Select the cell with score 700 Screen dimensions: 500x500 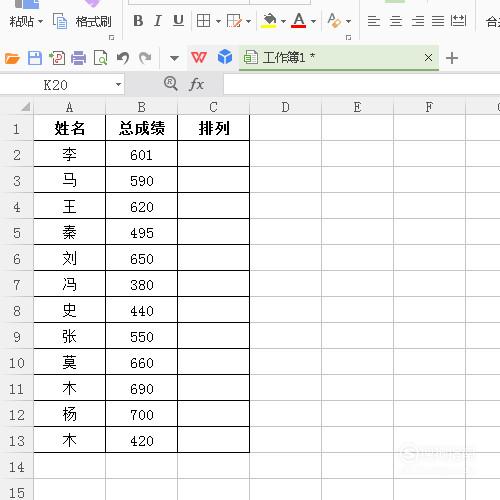[141, 415]
